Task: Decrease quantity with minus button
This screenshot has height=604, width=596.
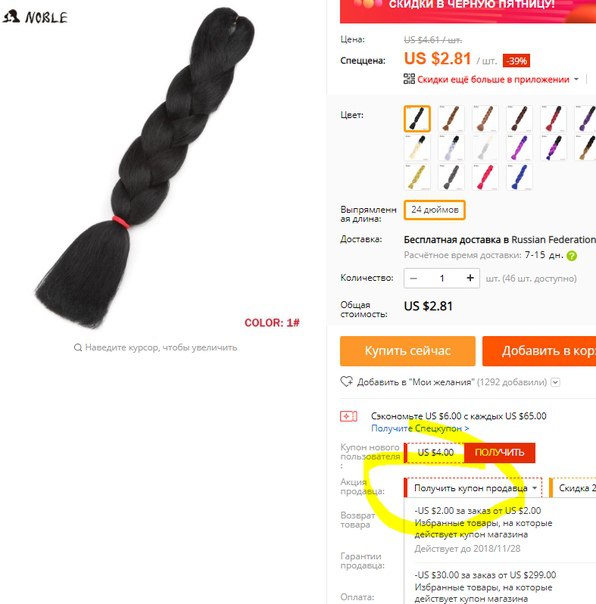Action: tap(413, 278)
